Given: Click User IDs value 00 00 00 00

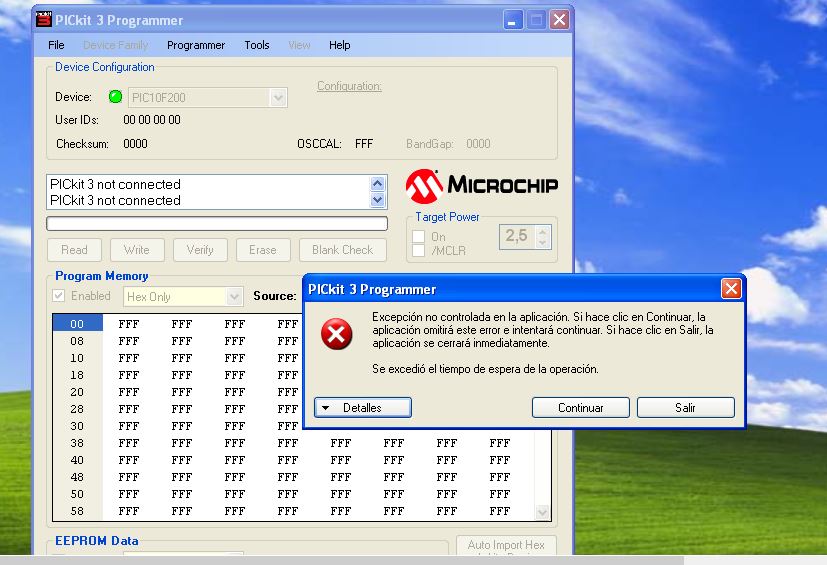Looking at the screenshot, I should click(x=152, y=120).
